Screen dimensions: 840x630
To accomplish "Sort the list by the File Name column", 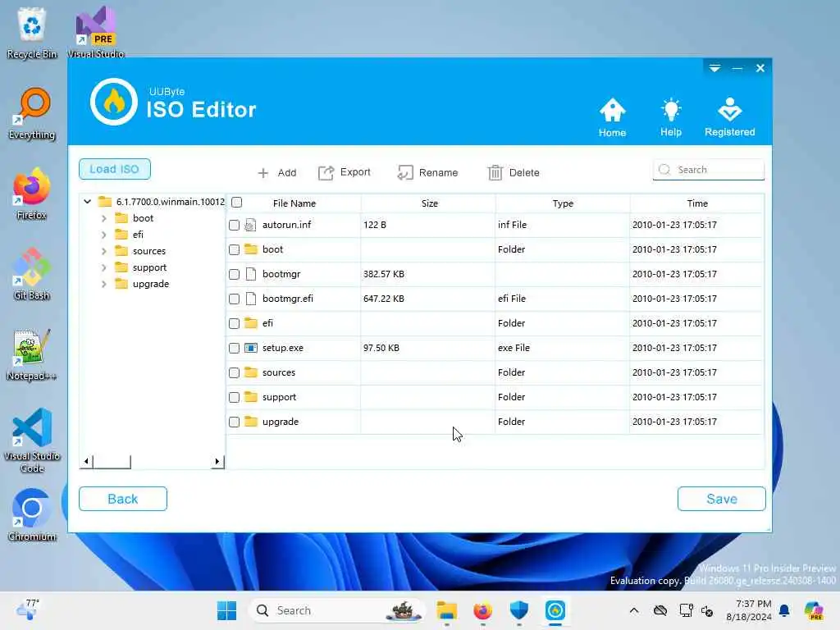I will [x=294, y=203].
